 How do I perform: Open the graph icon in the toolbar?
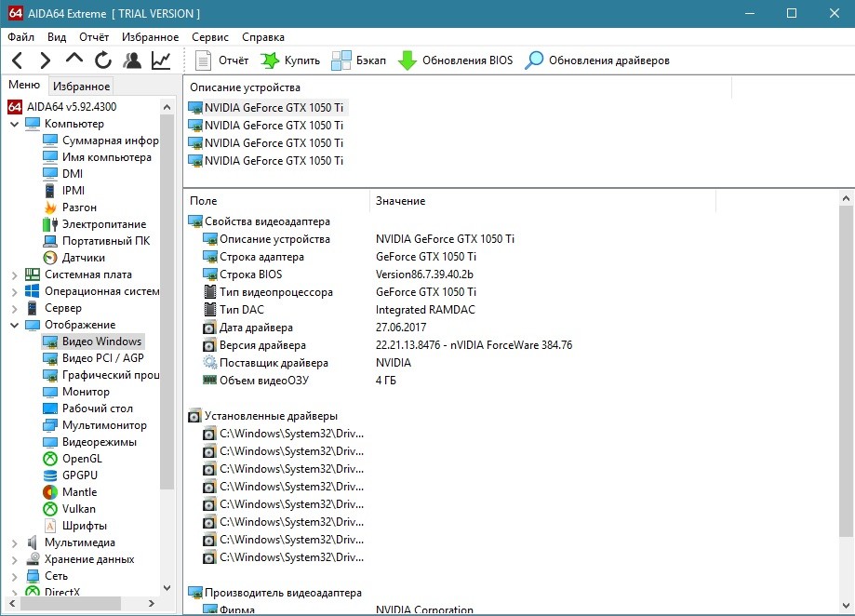(x=161, y=60)
